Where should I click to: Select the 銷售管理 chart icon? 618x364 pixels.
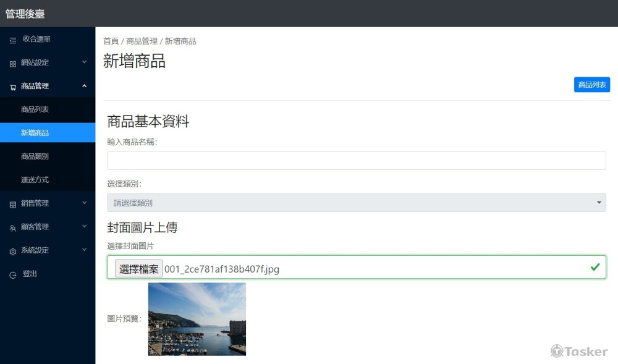point(12,203)
